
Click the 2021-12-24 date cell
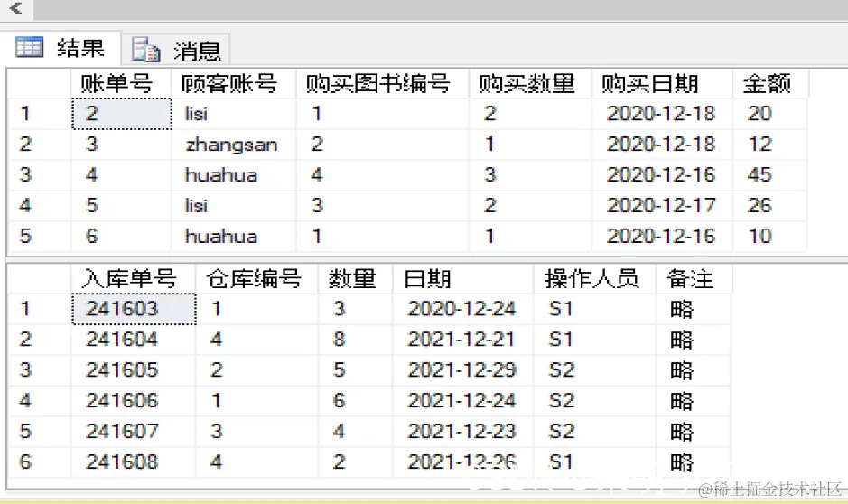(463, 401)
